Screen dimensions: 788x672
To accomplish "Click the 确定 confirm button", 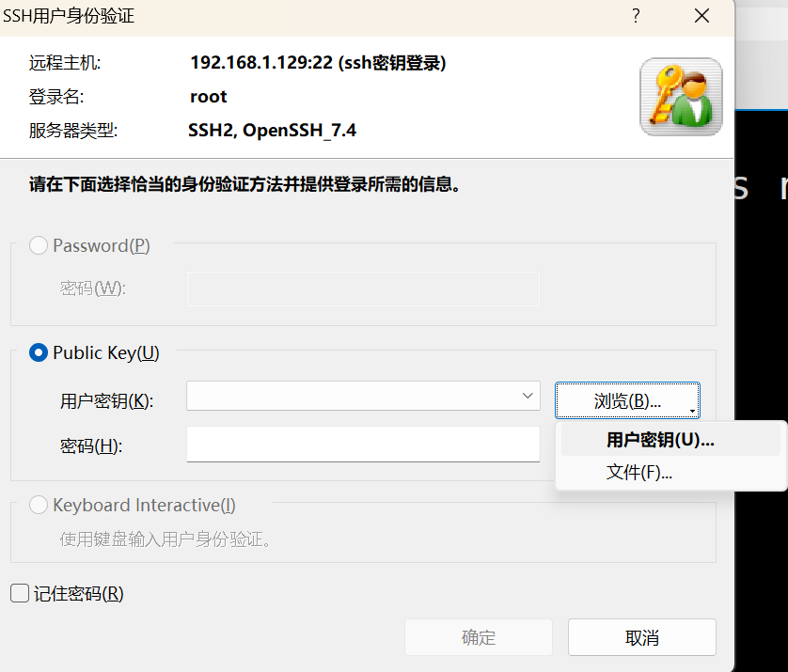I will [478, 637].
